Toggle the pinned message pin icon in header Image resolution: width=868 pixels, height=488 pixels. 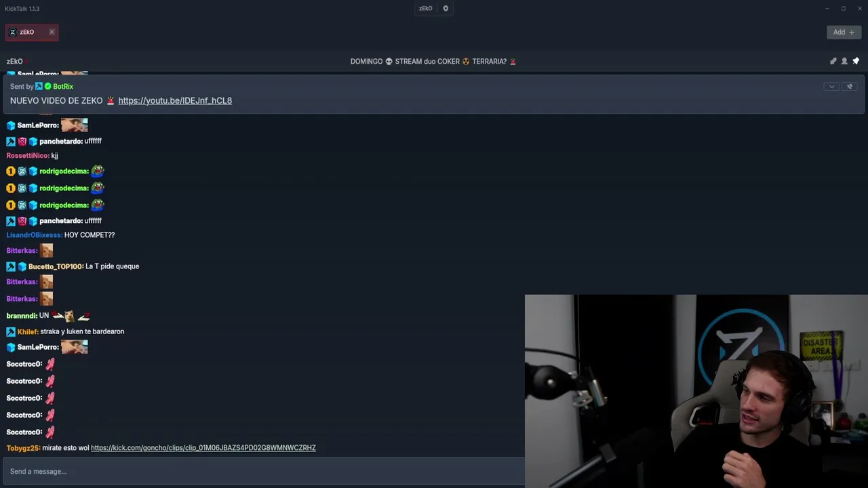(856, 61)
